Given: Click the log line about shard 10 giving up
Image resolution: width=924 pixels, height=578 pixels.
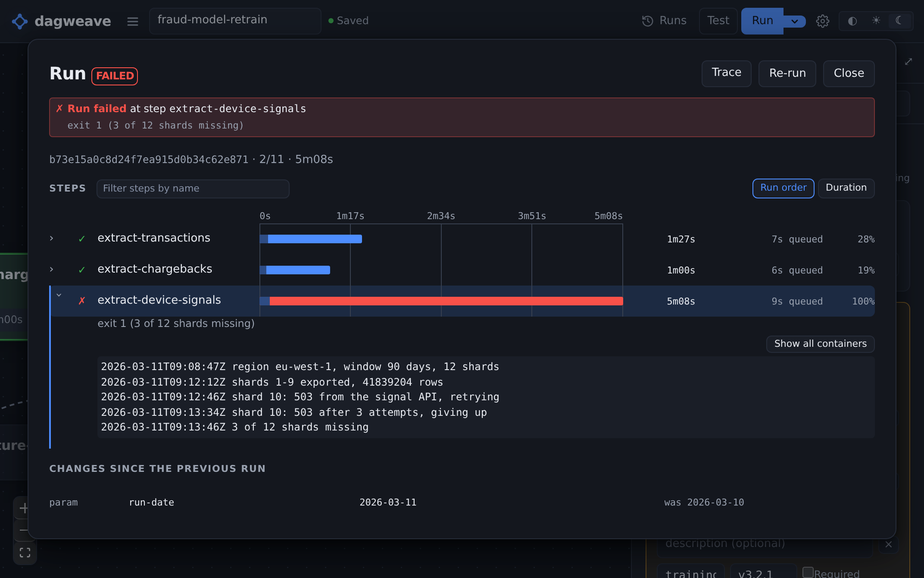Looking at the screenshot, I should 294,412.
